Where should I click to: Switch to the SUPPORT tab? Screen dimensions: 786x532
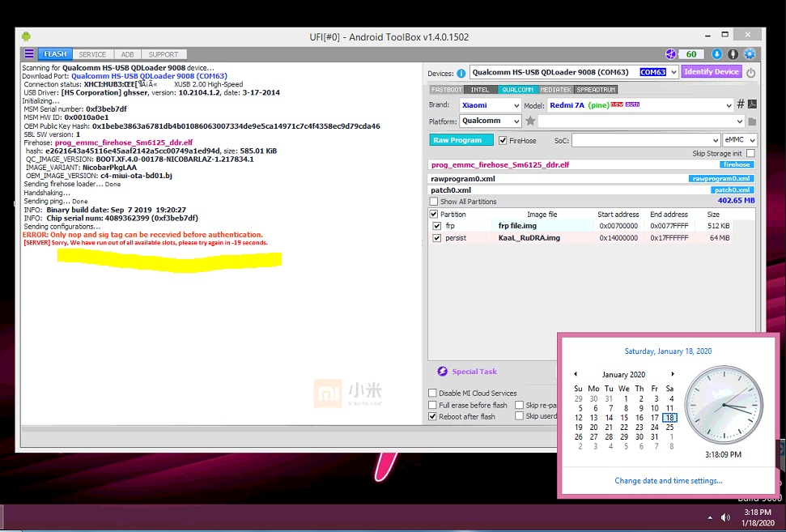[164, 54]
